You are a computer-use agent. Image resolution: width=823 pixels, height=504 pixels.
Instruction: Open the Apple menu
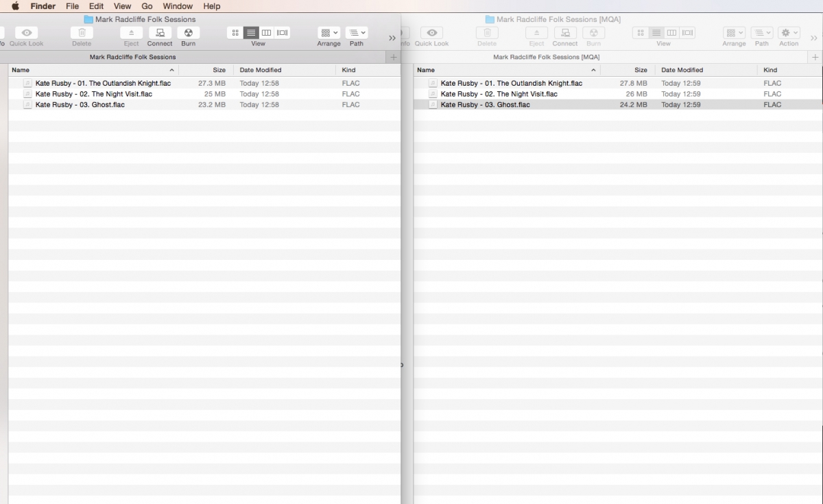click(x=15, y=6)
